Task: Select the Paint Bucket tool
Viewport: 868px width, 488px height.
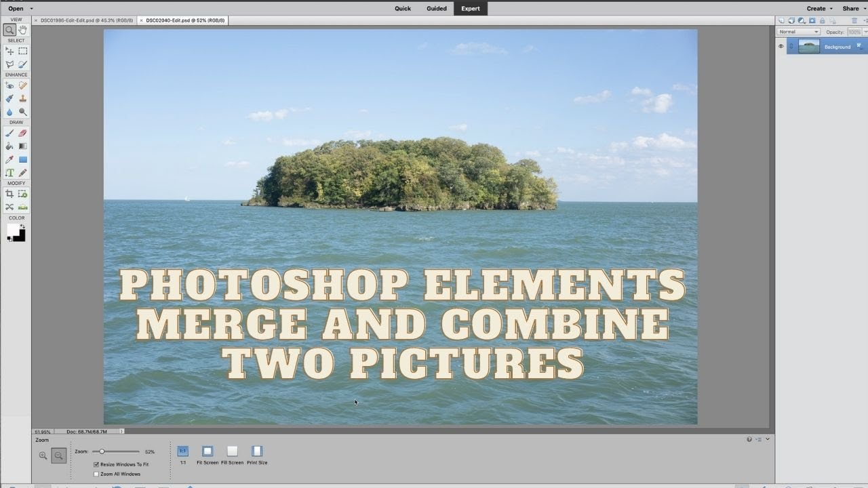Action: (x=9, y=146)
